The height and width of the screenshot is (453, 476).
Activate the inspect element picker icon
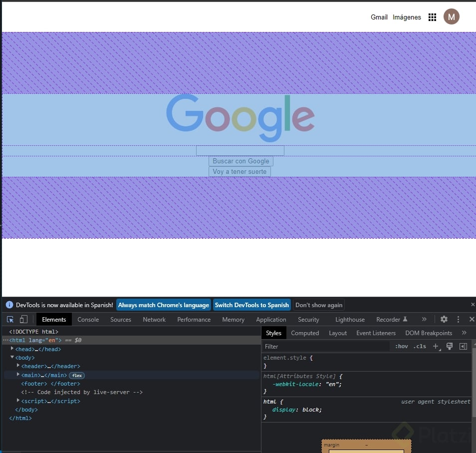[x=10, y=319]
